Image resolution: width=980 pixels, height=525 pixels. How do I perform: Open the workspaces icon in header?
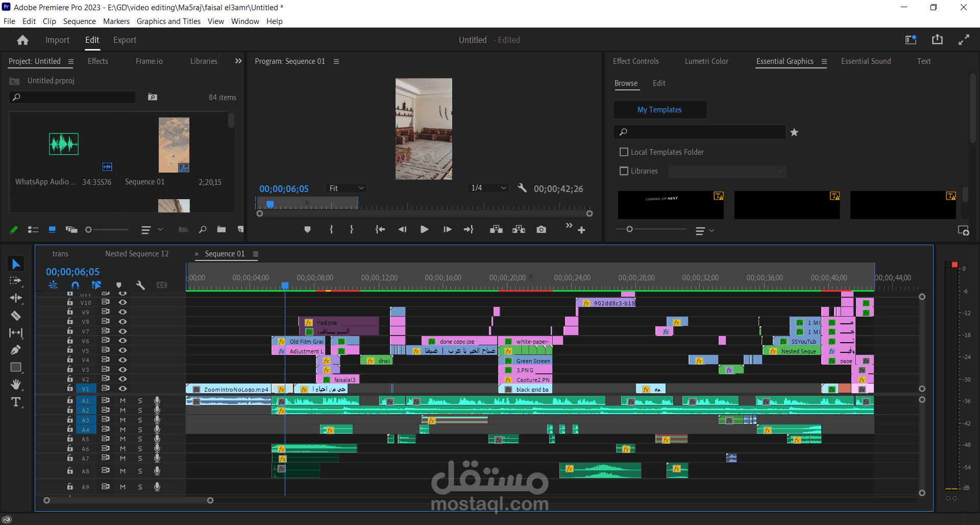click(x=911, y=40)
